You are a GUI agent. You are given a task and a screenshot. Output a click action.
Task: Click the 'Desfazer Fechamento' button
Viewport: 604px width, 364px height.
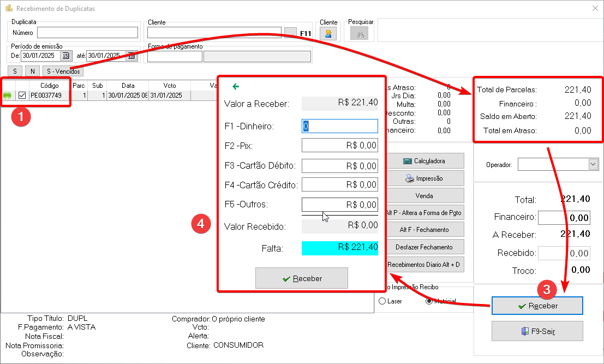[x=424, y=247]
